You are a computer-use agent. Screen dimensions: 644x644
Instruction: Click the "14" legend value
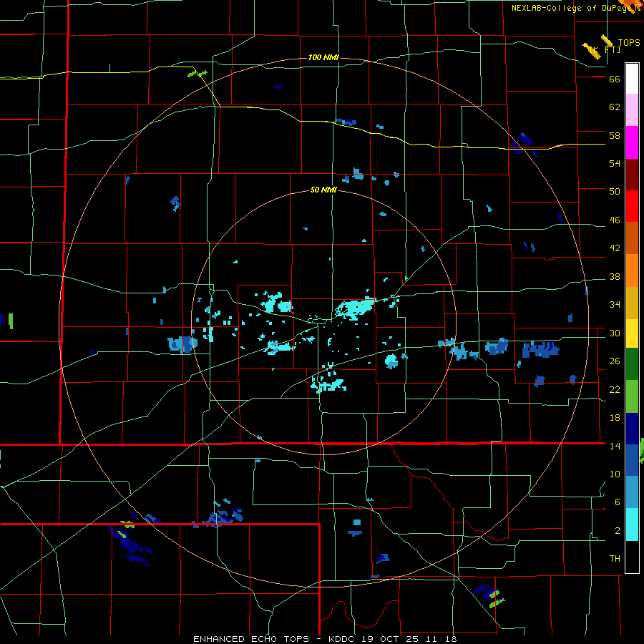click(x=615, y=446)
